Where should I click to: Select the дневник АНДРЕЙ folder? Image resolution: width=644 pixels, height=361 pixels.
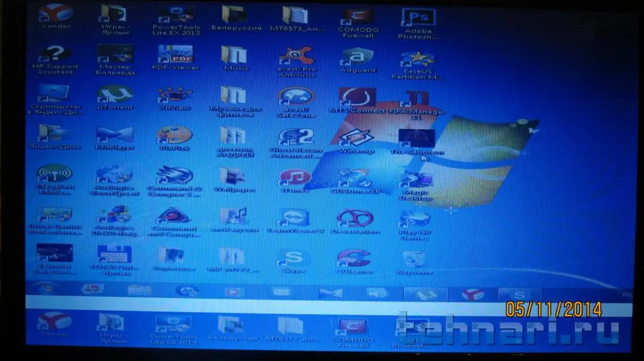pyautogui.click(x=235, y=142)
